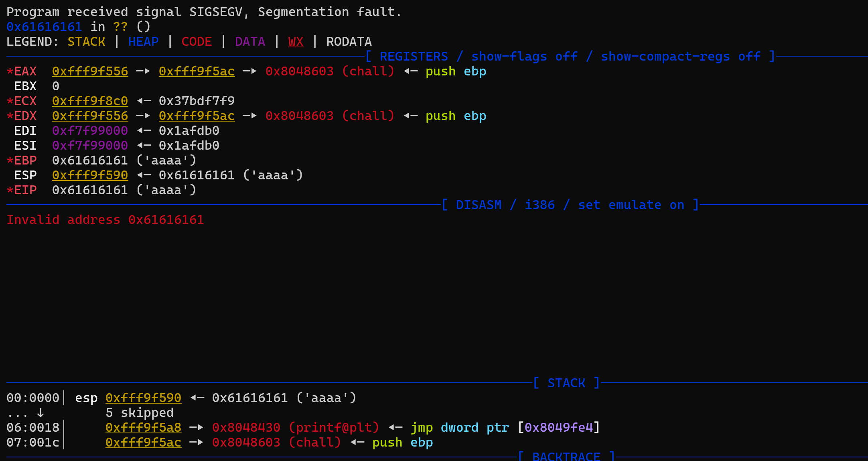The height and width of the screenshot is (461, 868).
Task: Select ESI address 0xf7f99000
Action: (90, 146)
